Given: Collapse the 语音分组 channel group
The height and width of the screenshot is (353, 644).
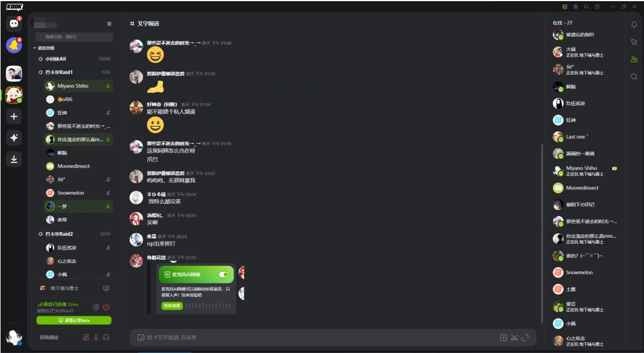Looking at the screenshot, I should pos(44,48).
